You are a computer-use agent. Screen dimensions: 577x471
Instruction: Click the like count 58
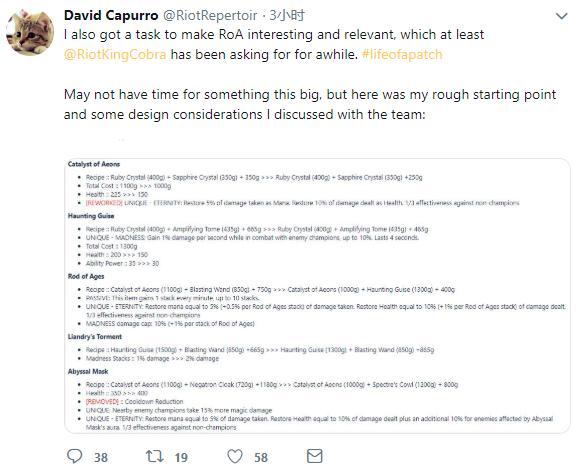(261, 457)
